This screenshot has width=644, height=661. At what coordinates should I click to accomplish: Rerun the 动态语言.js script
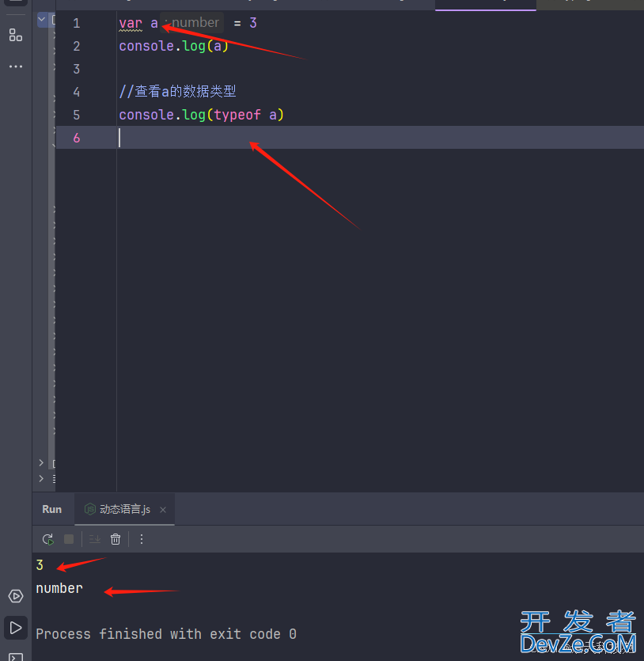pyautogui.click(x=48, y=539)
